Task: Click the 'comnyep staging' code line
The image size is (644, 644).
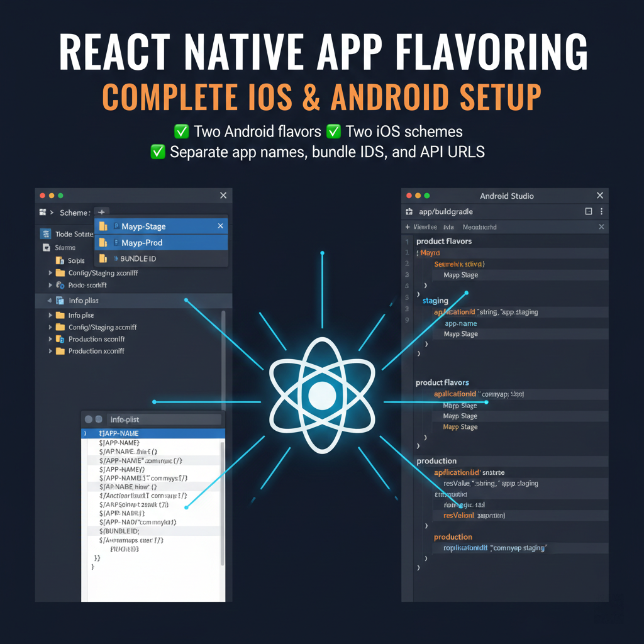Action: pyautogui.click(x=495, y=548)
